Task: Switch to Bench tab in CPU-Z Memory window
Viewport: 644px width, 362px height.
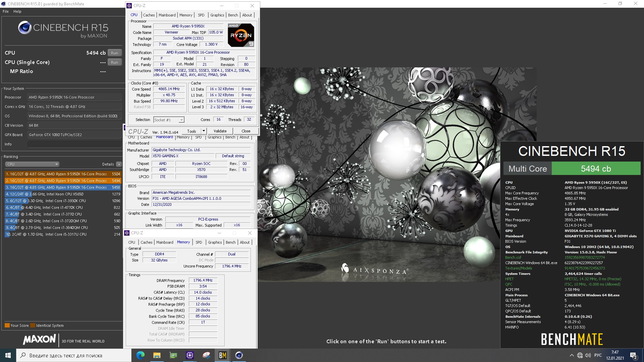Action: (x=231, y=242)
